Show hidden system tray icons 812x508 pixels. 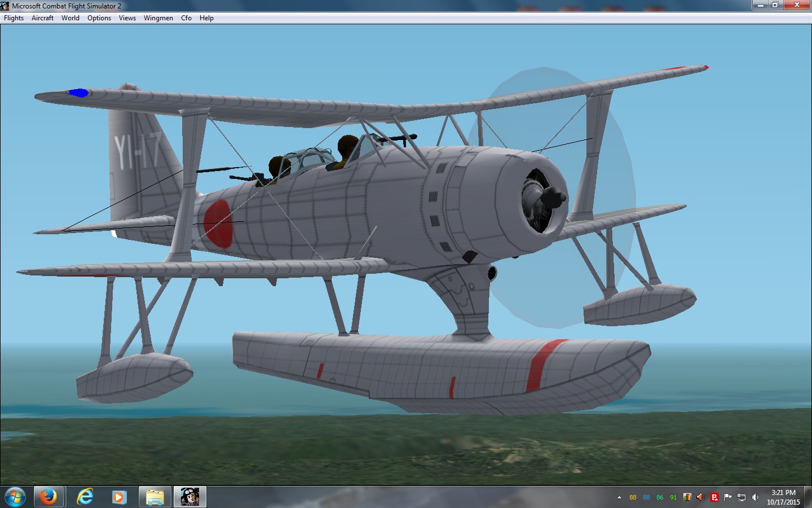point(619,497)
